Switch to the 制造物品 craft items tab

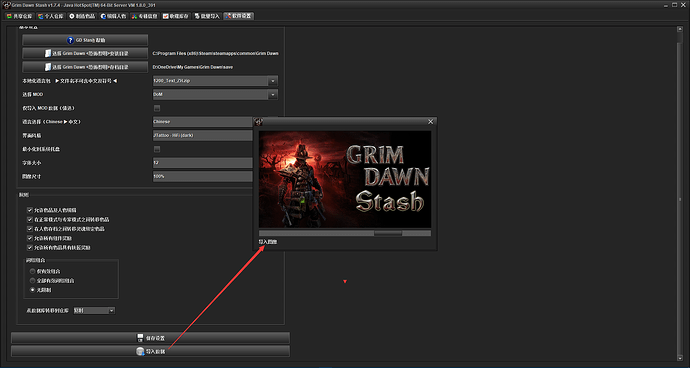(x=82, y=16)
